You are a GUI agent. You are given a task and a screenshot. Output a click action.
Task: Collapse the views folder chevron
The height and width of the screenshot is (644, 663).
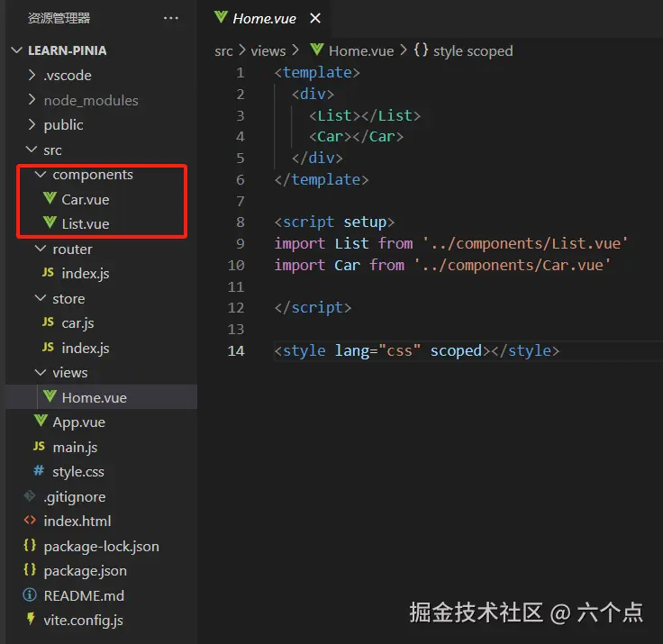pyautogui.click(x=41, y=373)
